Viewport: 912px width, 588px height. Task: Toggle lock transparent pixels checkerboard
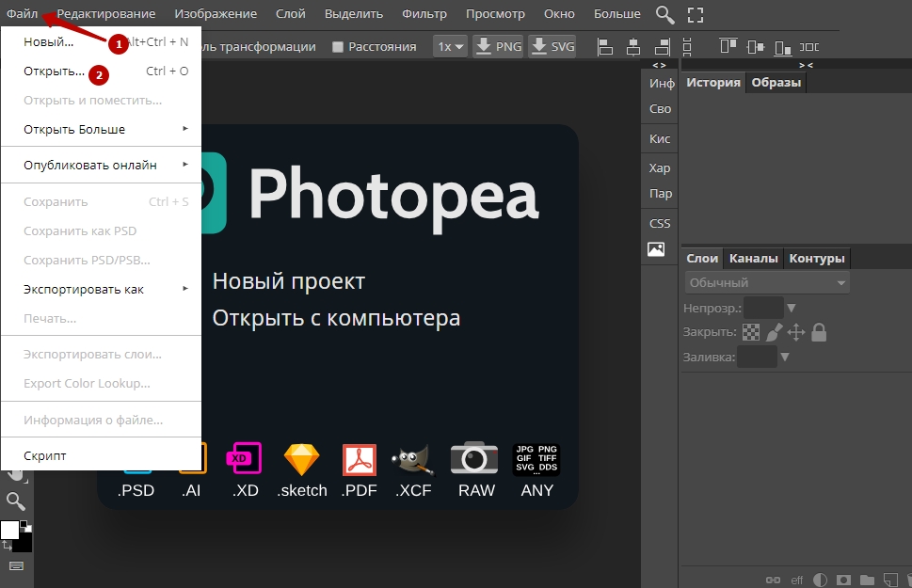coord(751,331)
